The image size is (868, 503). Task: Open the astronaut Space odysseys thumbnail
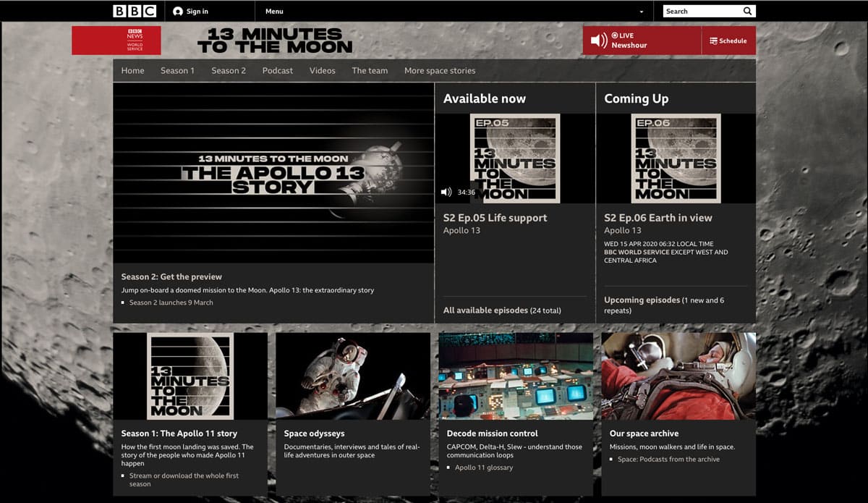pyautogui.click(x=353, y=376)
